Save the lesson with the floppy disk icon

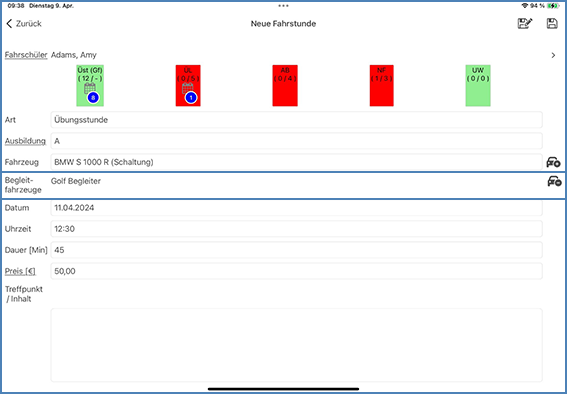coord(552,23)
